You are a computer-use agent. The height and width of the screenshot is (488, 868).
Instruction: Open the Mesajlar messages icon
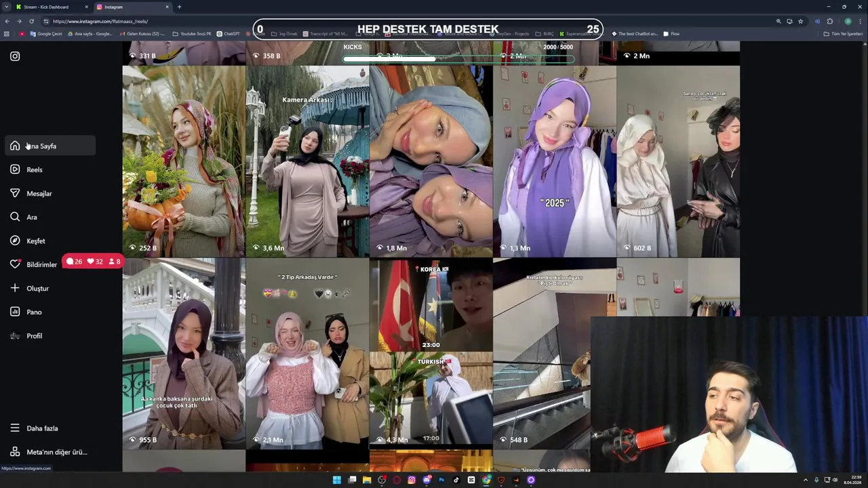(15, 193)
